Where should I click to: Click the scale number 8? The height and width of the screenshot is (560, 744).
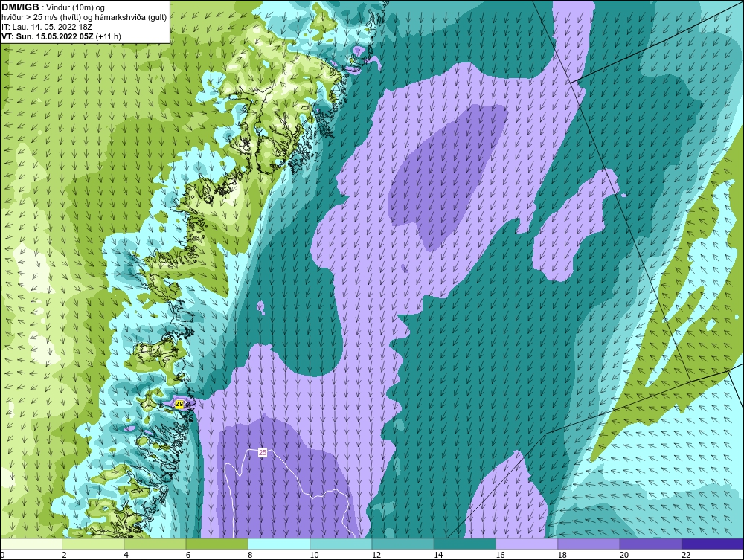(x=250, y=556)
